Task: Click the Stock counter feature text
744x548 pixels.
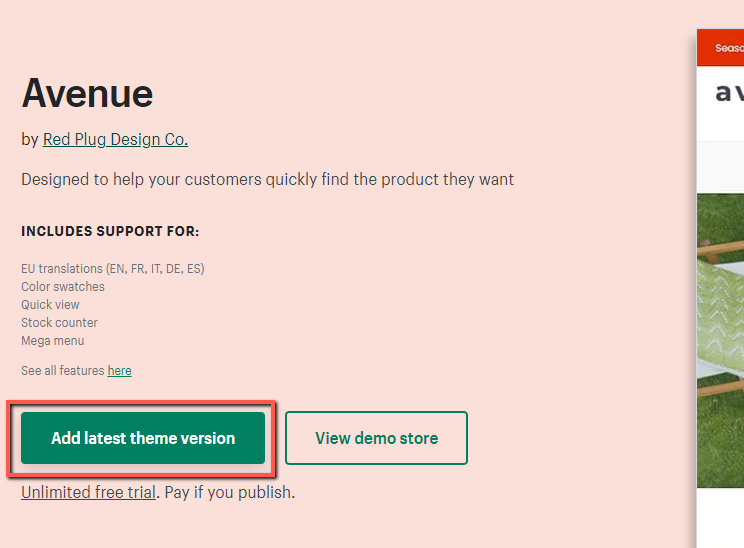Action: (59, 323)
